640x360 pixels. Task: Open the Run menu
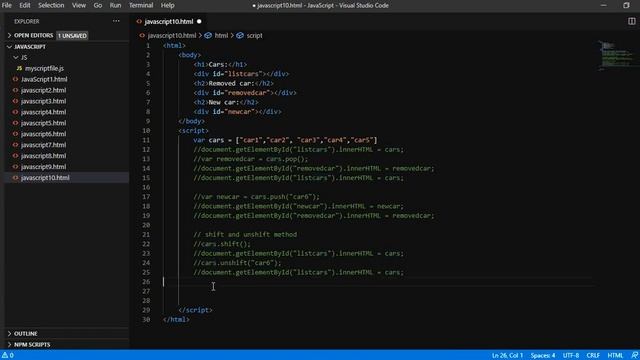pyautogui.click(x=116, y=5)
